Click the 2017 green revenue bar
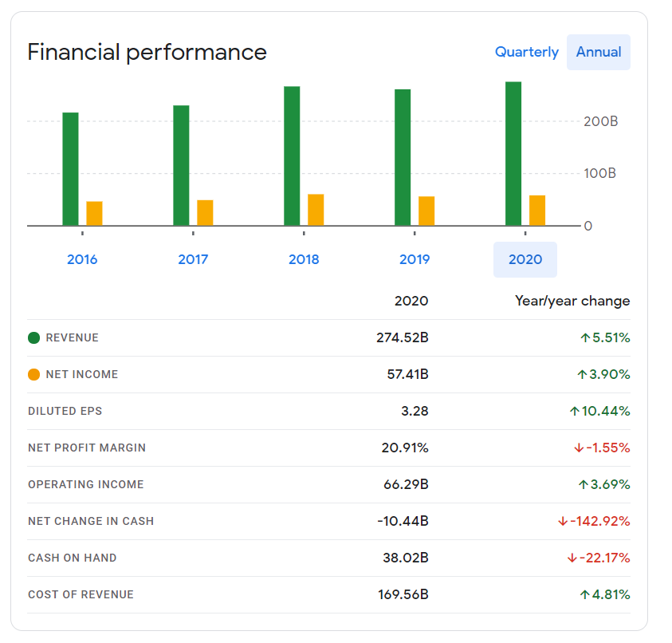Viewport: 672px width, 643px height. [x=181, y=165]
